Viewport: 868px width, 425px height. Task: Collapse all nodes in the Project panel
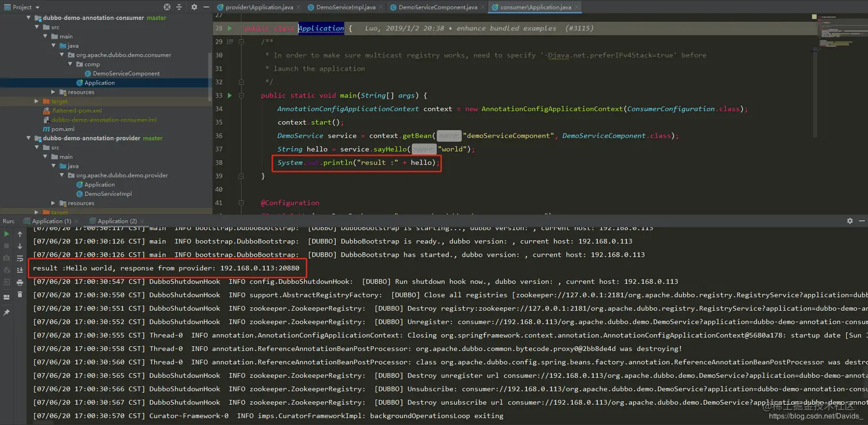pos(179,7)
